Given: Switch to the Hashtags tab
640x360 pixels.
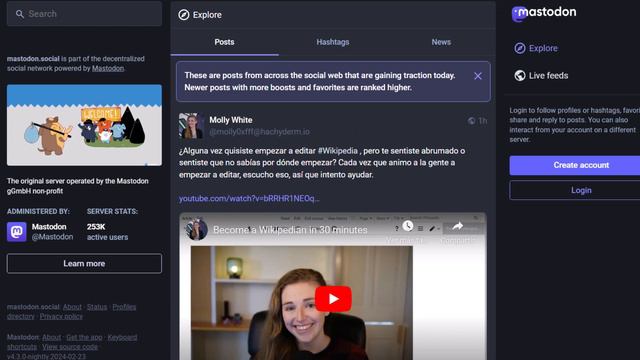Looking at the screenshot, I should coord(333,42).
